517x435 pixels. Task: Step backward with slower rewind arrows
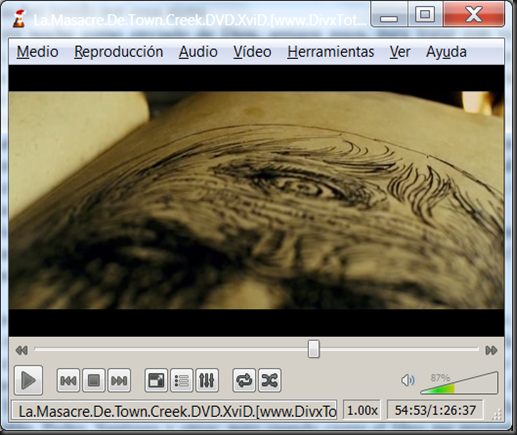22,350
